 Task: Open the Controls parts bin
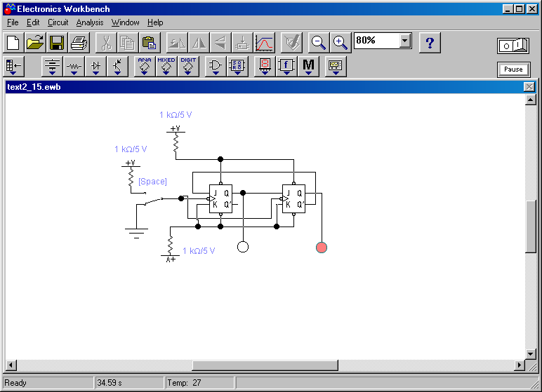[x=286, y=67]
